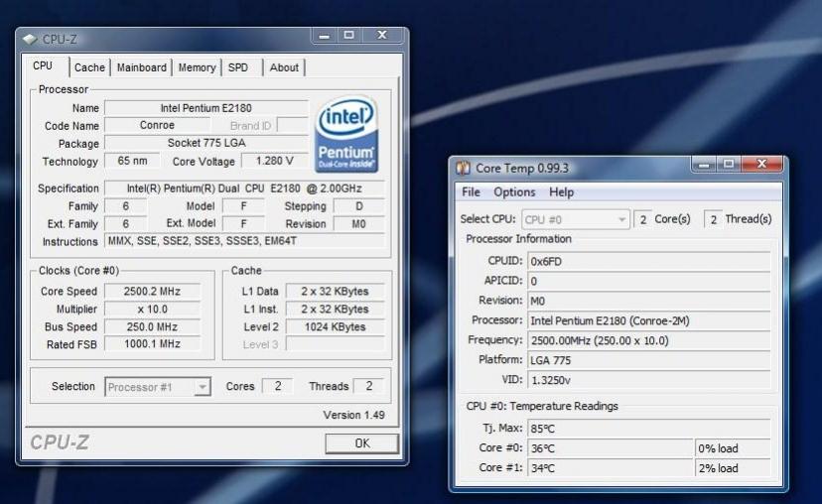Viewport: 822px width, 504px height.
Task: Open the Options menu in Core Temp
Action: [x=514, y=192]
